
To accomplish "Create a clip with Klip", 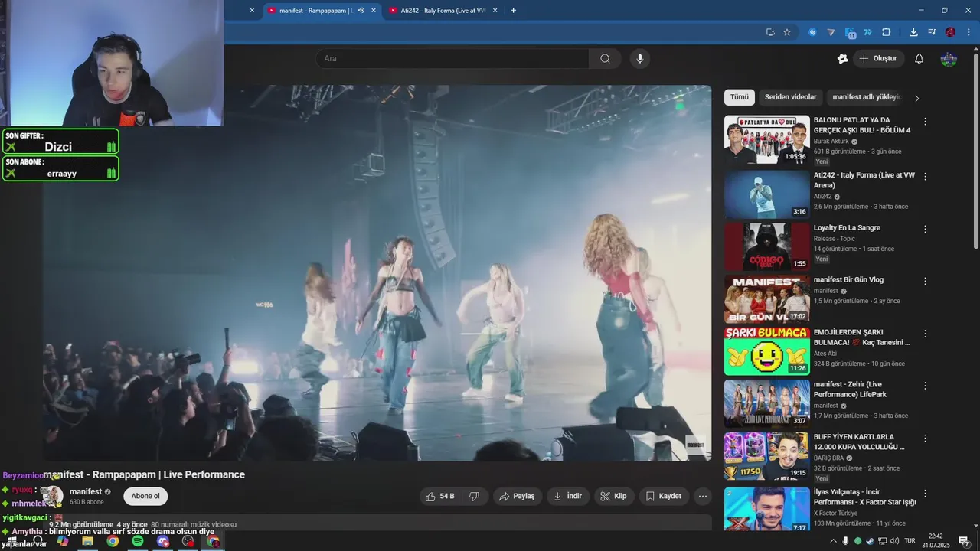I will (613, 496).
